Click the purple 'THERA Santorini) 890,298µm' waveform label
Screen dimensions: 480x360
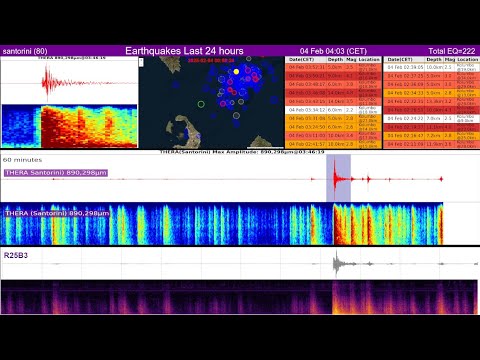56,173
